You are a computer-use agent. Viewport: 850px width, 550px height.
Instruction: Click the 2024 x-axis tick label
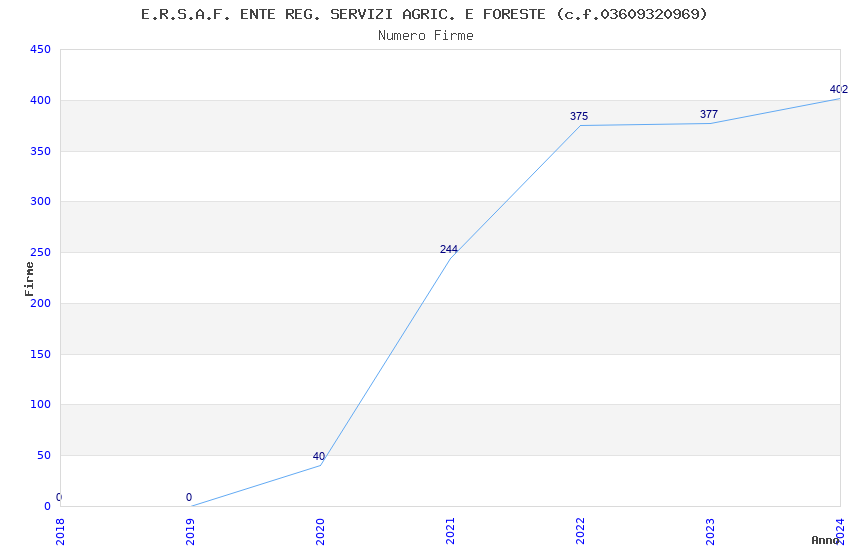(x=841, y=532)
